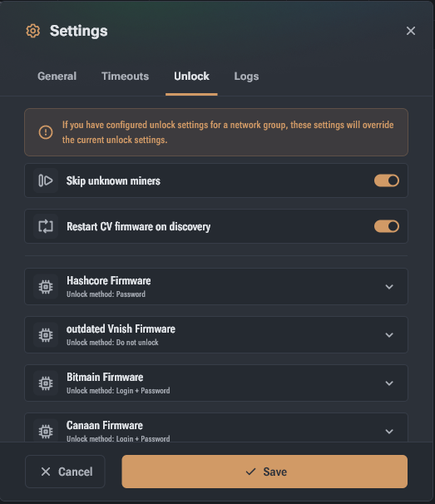This screenshot has width=435, height=504.
Task: Save the unlock settings
Action: (264, 472)
